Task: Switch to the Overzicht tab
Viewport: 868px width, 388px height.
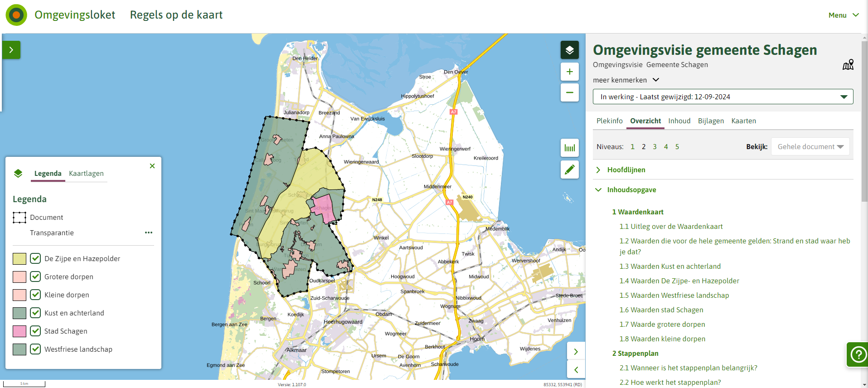Action: click(x=645, y=121)
